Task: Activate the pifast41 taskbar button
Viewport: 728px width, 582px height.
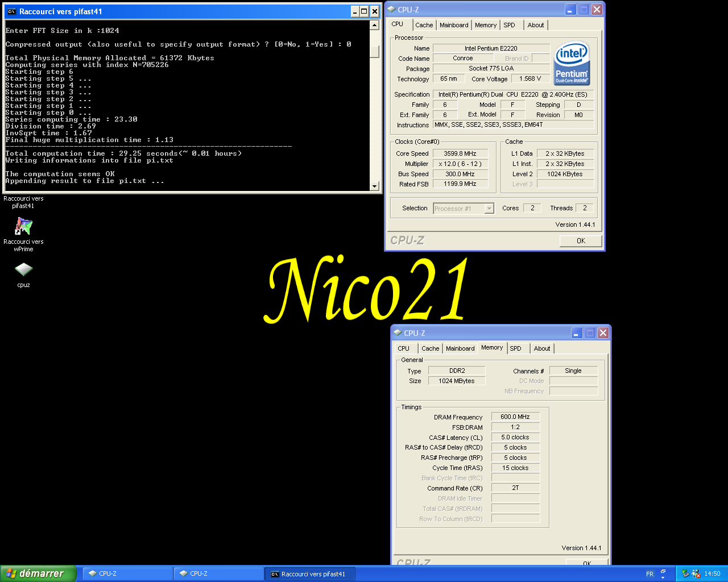Action: [x=310, y=574]
